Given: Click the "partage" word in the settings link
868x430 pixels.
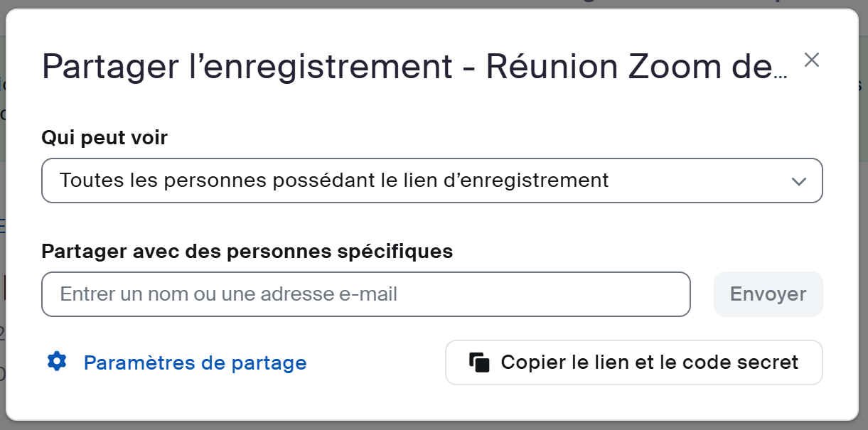Looking at the screenshot, I should (269, 362).
